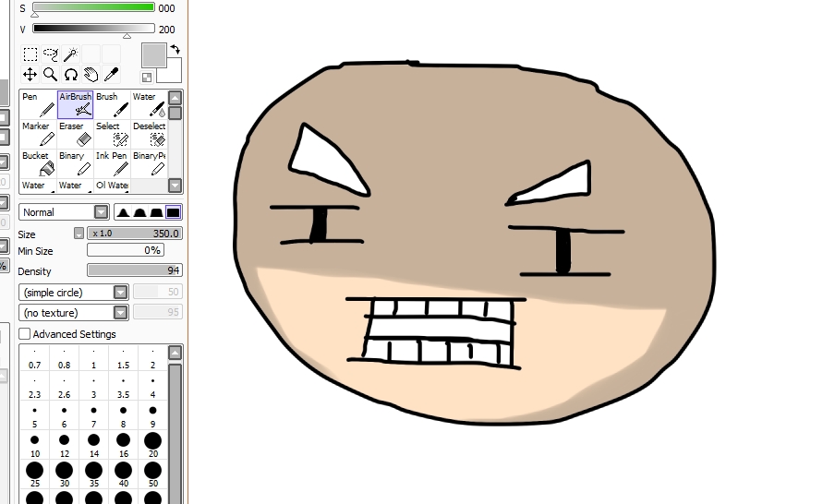Swap foreground and background colors arrow
The width and height of the screenshot is (835, 504).
(175, 50)
